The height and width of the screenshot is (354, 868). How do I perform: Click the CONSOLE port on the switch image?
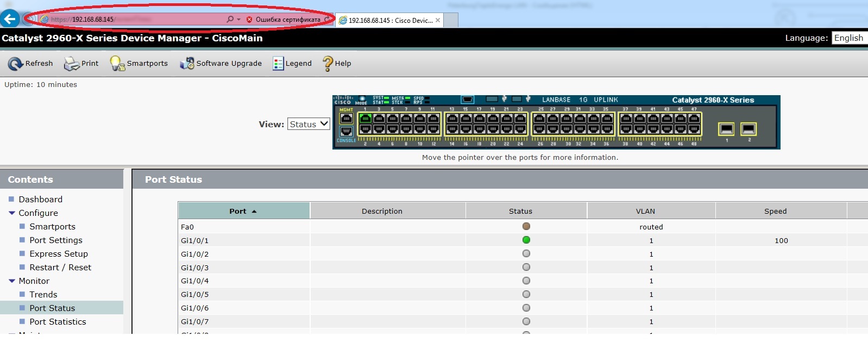[x=346, y=132]
